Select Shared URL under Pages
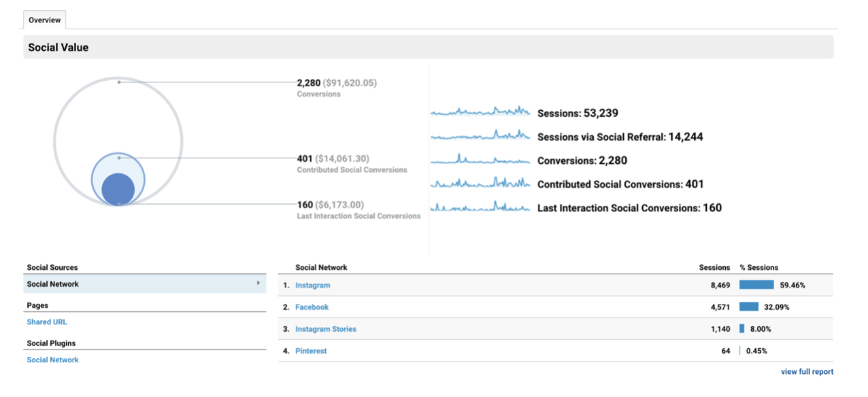 47,322
